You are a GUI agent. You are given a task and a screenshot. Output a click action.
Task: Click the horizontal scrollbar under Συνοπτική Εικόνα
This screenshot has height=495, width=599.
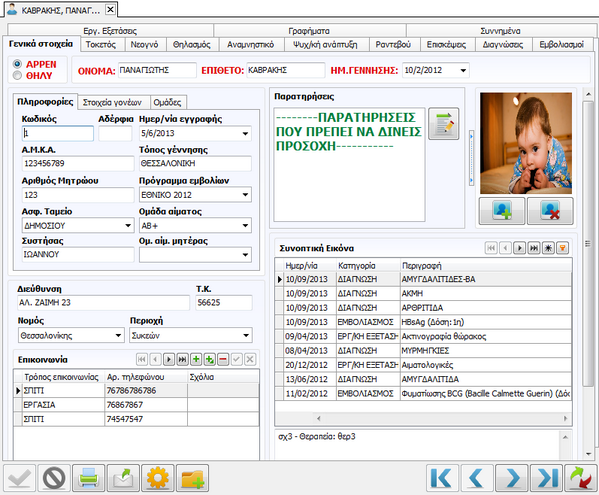[x=442, y=419]
